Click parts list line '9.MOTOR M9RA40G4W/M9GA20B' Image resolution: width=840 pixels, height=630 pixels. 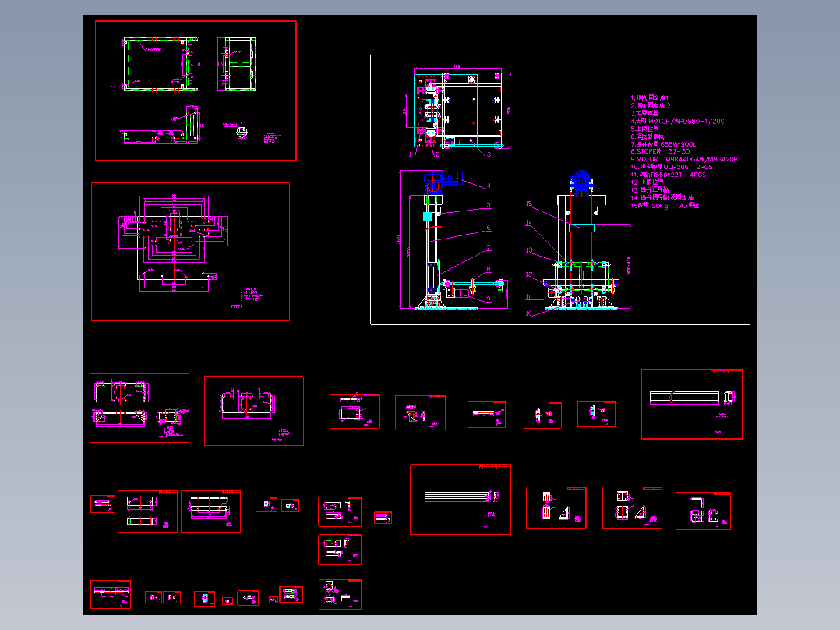click(x=684, y=159)
